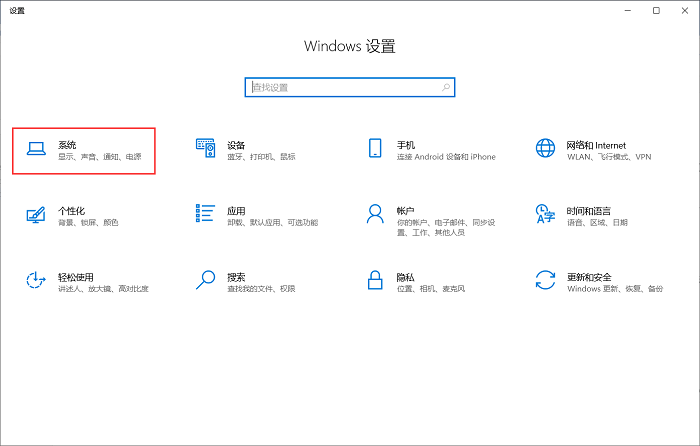
Task: Click the 设备 keyboard icon
Action: (x=206, y=149)
